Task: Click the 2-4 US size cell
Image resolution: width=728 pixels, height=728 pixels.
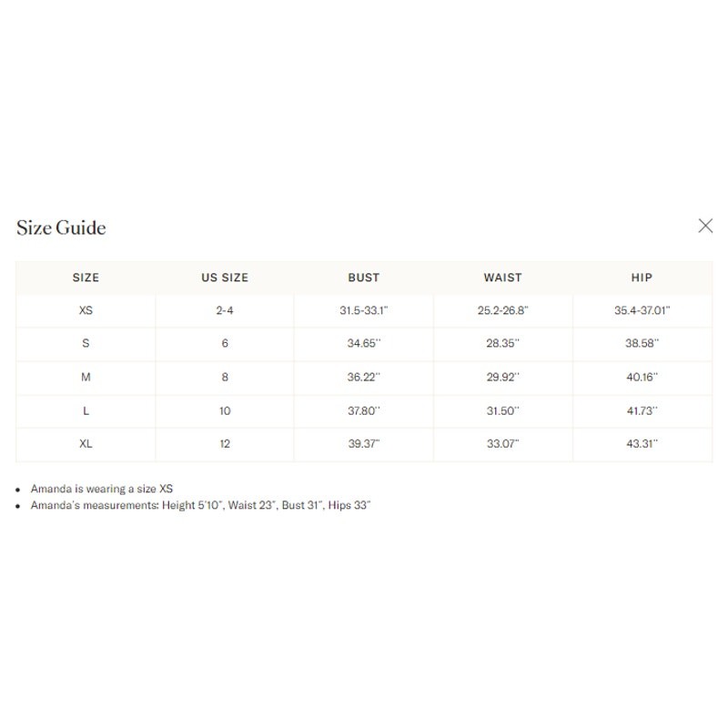Action: [x=225, y=310]
